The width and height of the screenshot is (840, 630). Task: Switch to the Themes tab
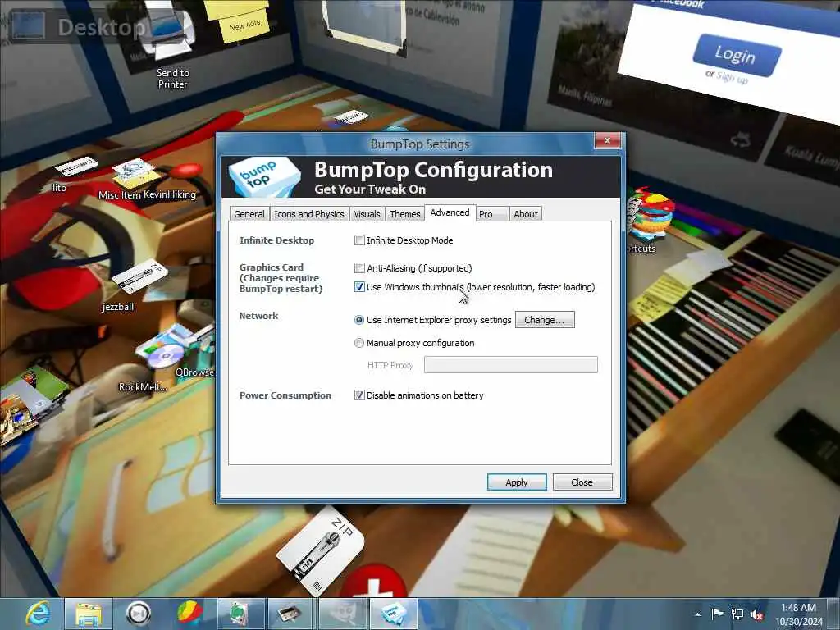coord(405,214)
